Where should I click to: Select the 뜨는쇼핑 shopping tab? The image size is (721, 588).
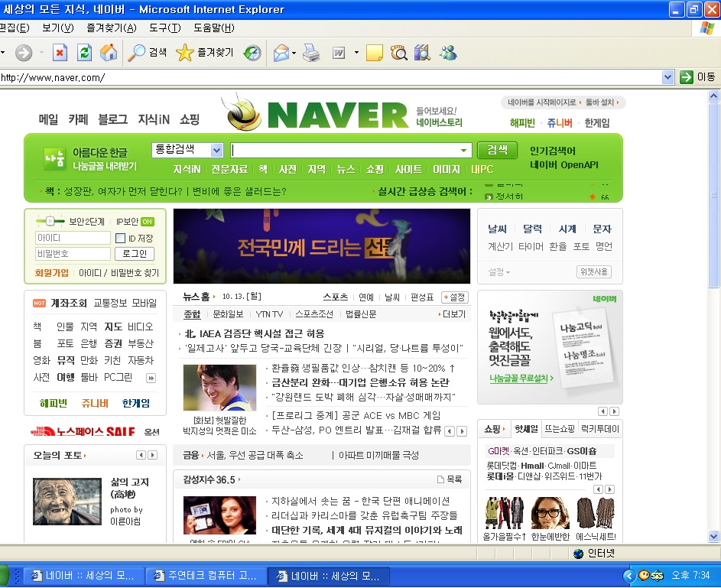coord(560,429)
